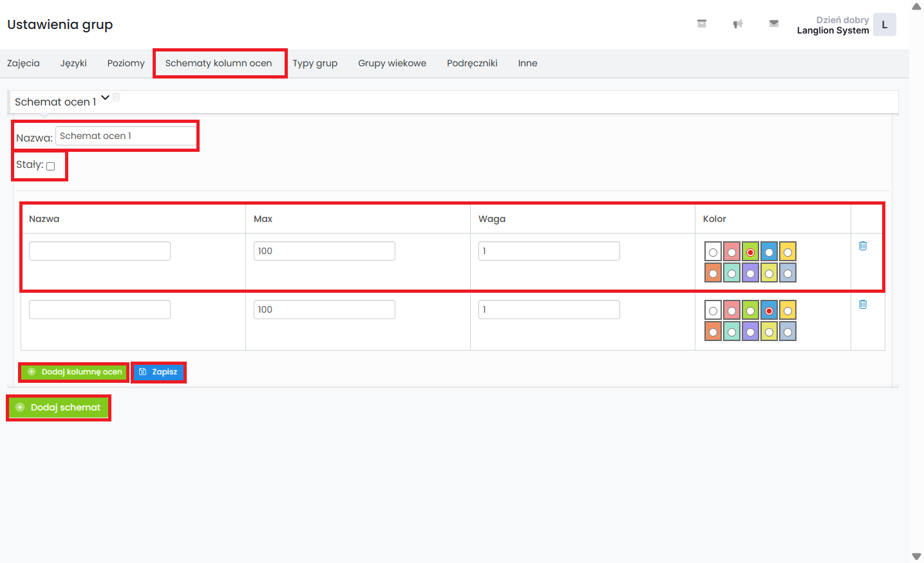Collapse the Schemat ocen 1 chevron
Image resolution: width=924 pixels, height=563 pixels.
pos(105,98)
